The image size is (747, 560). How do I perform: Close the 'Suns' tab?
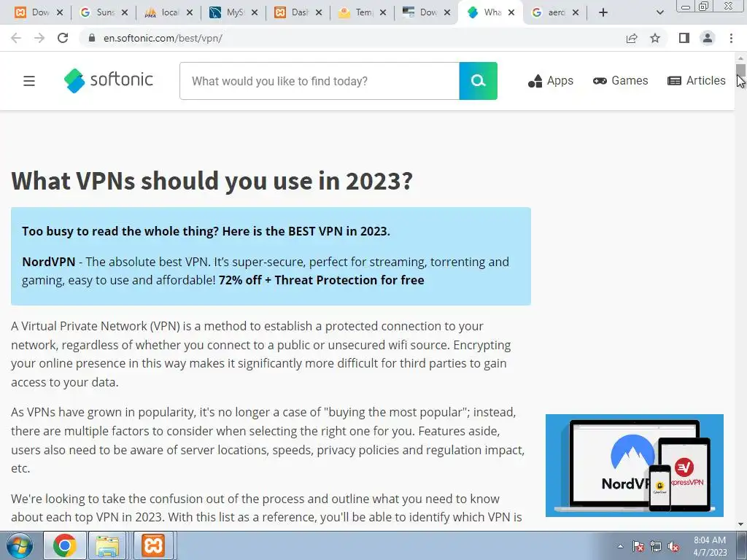(125, 12)
